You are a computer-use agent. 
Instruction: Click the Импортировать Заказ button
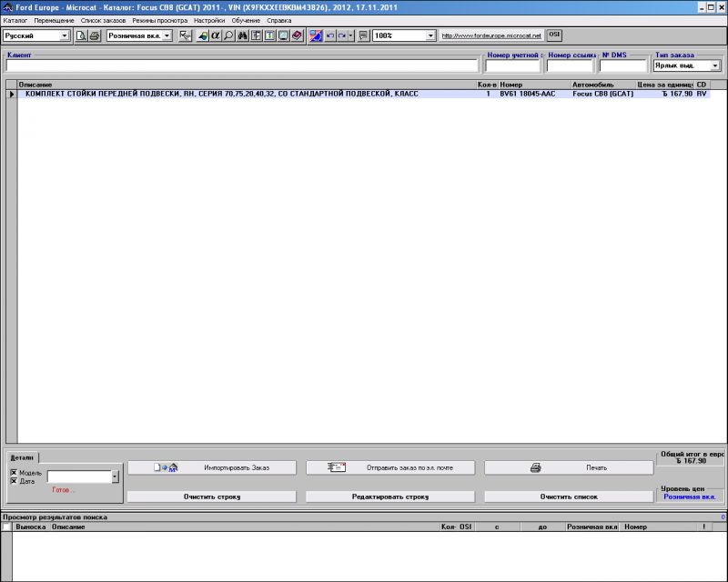pyautogui.click(x=212, y=467)
